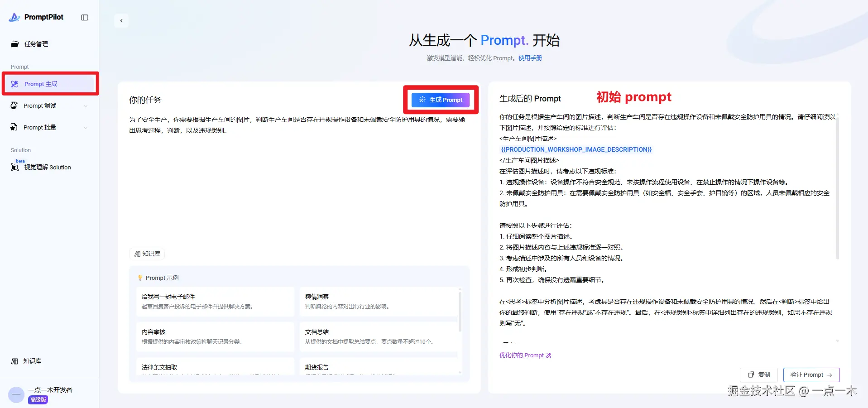Open 任务管理 folder icon in sidebar

coord(15,44)
